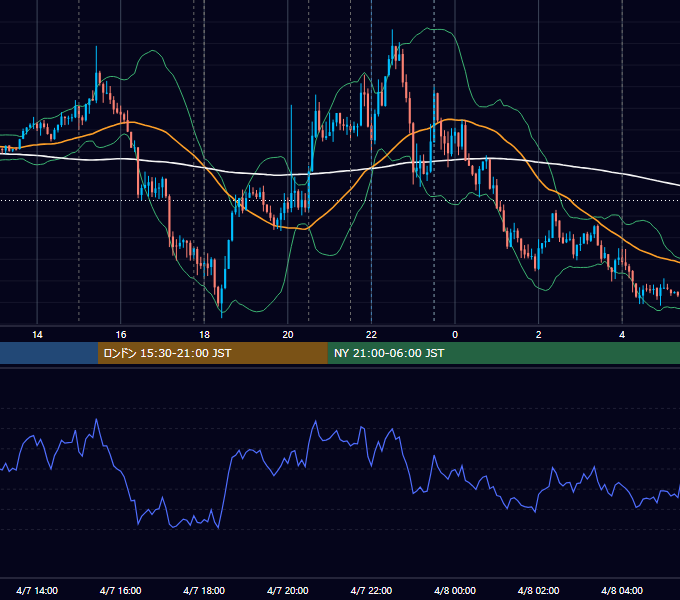The image size is (680, 600).
Task: Click the 4/8 04:00 time label
Action: pyautogui.click(x=622, y=591)
